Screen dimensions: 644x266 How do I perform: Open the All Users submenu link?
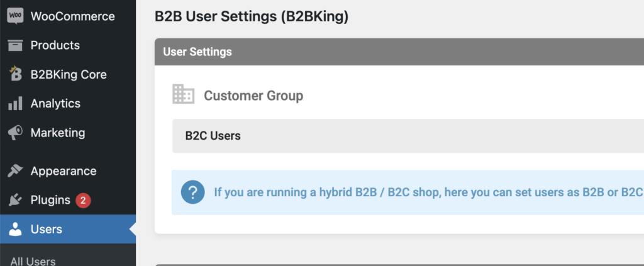pyautogui.click(x=33, y=261)
